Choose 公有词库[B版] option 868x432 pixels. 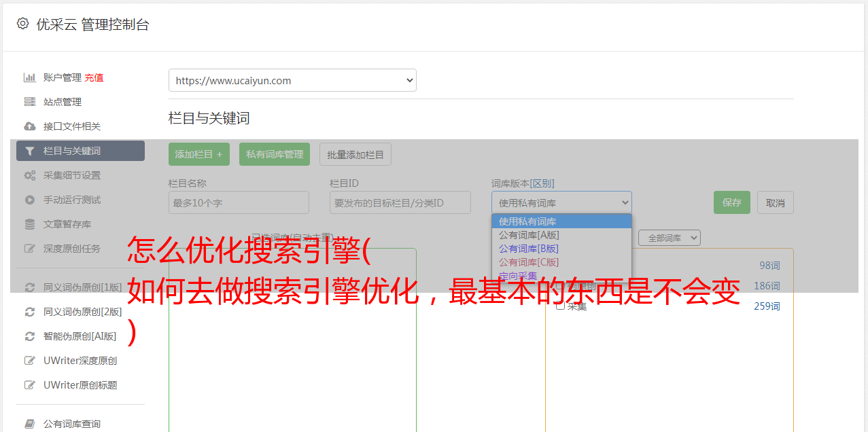(561, 249)
